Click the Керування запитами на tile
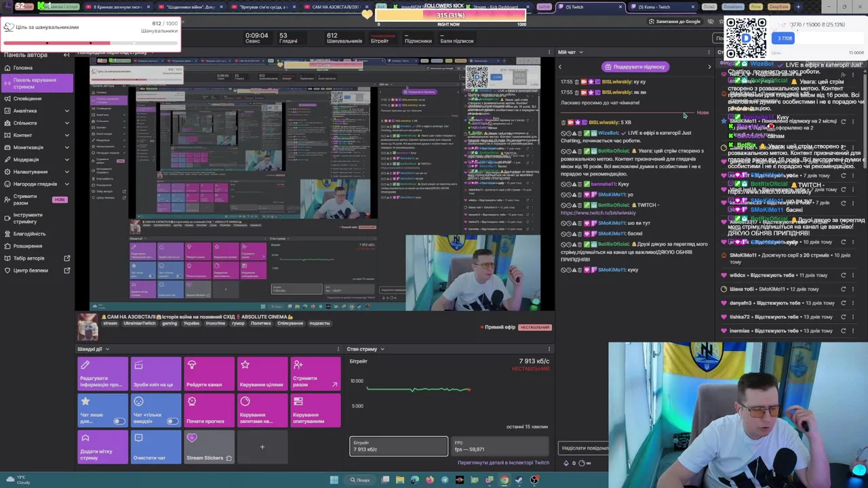The image size is (868, 488). pos(262,411)
